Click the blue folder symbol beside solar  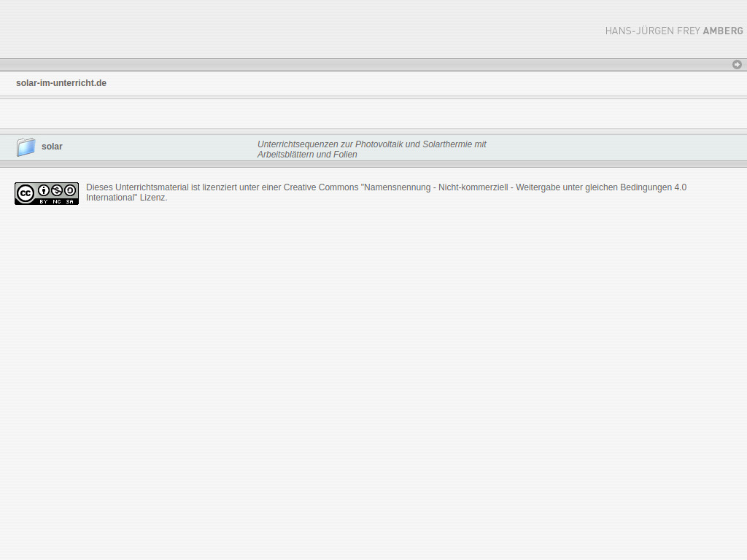click(x=26, y=147)
